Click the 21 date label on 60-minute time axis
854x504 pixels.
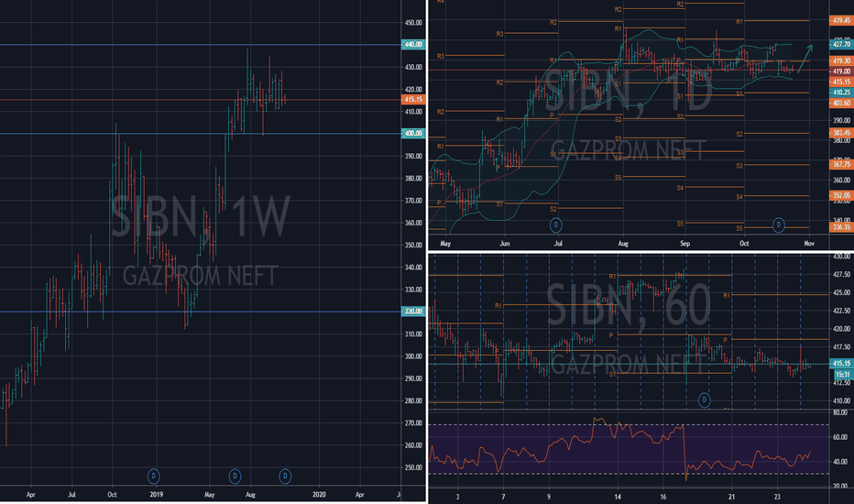click(x=732, y=497)
